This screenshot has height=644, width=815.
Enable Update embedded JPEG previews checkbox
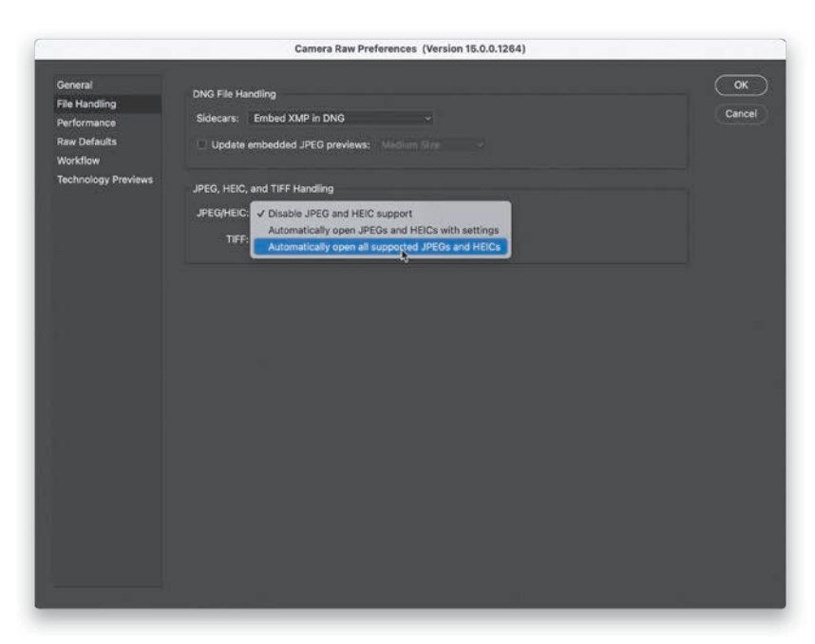200,144
